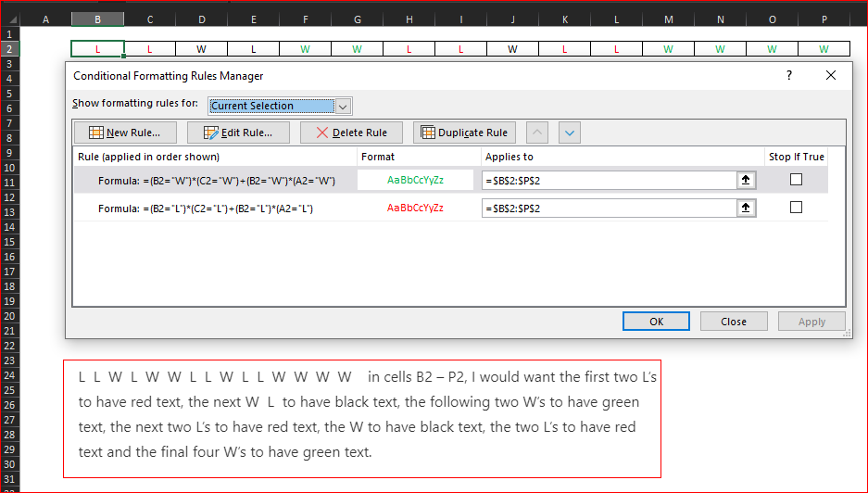
Task: Select row 2 header
Action: pos(9,49)
